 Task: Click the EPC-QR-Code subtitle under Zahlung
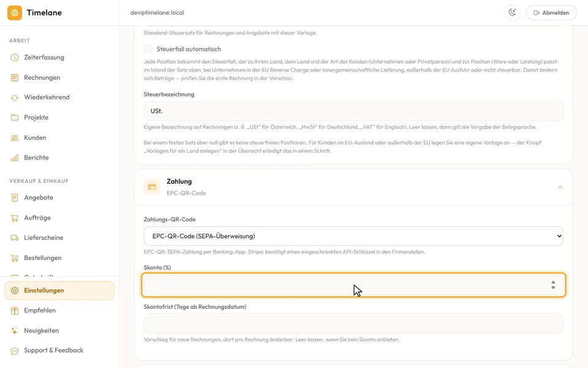186,193
